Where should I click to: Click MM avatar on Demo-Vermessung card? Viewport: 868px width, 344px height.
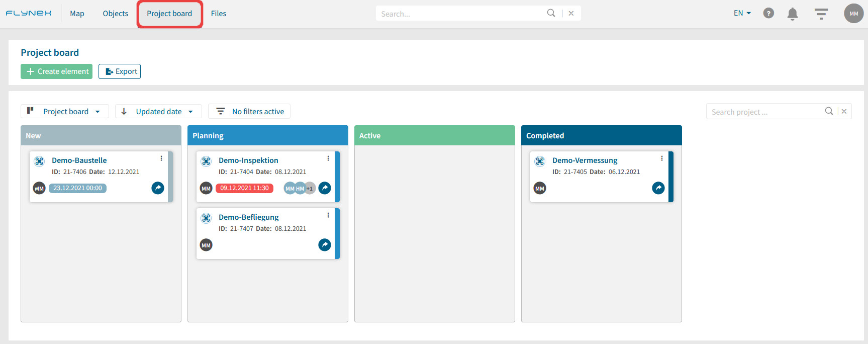pos(540,188)
